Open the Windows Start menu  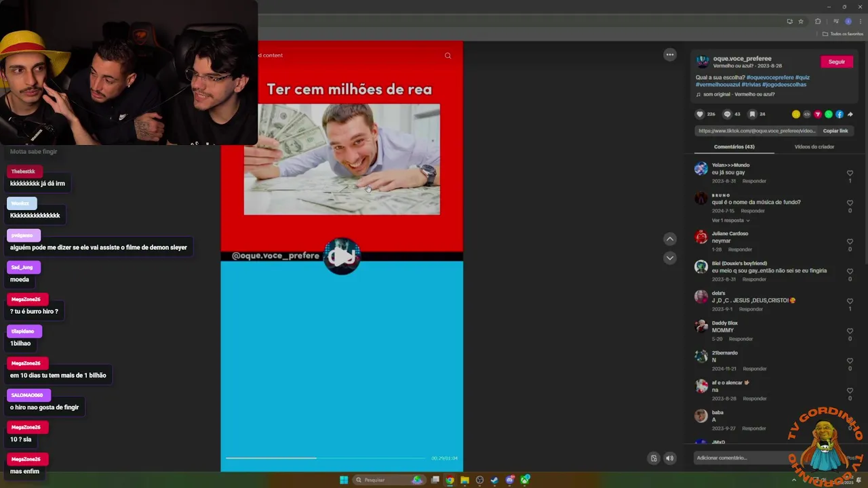point(344,480)
